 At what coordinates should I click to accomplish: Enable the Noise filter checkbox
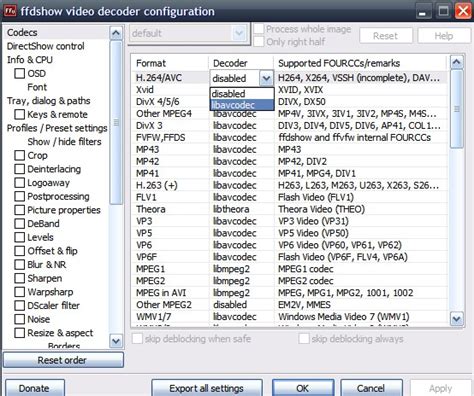pyautogui.click(x=20, y=319)
